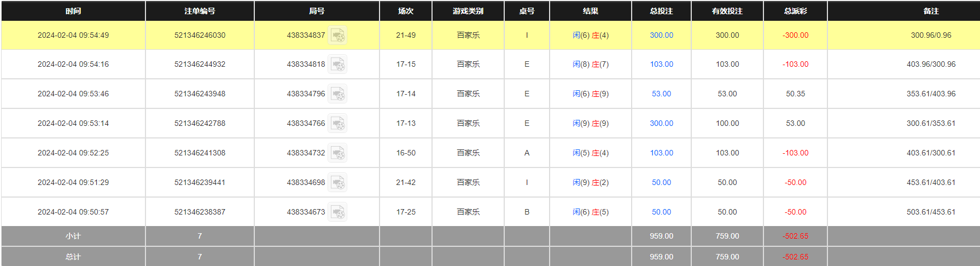Open result link 闲(5) 庄(4)

(x=590, y=153)
